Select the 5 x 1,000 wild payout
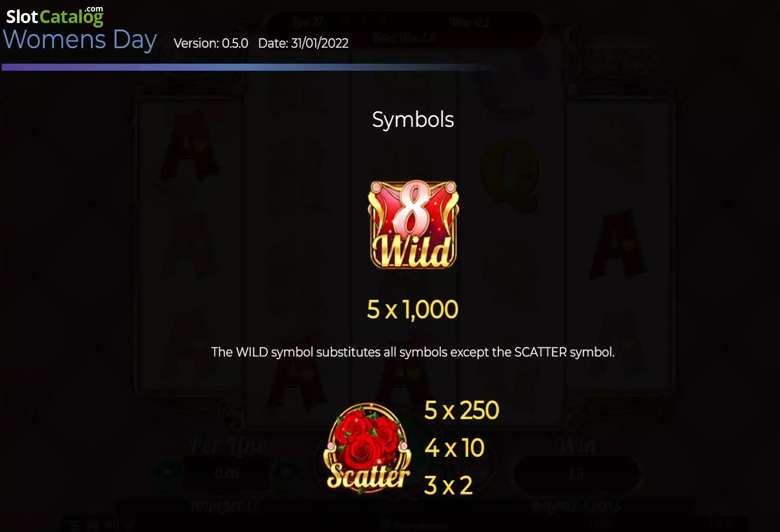 [x=412, y=309]
